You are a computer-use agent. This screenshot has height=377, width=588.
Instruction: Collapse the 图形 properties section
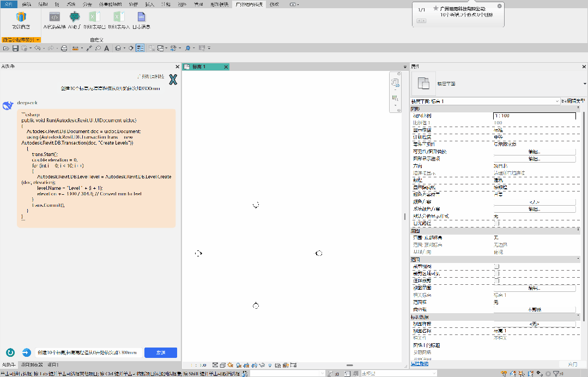point(578,108)
